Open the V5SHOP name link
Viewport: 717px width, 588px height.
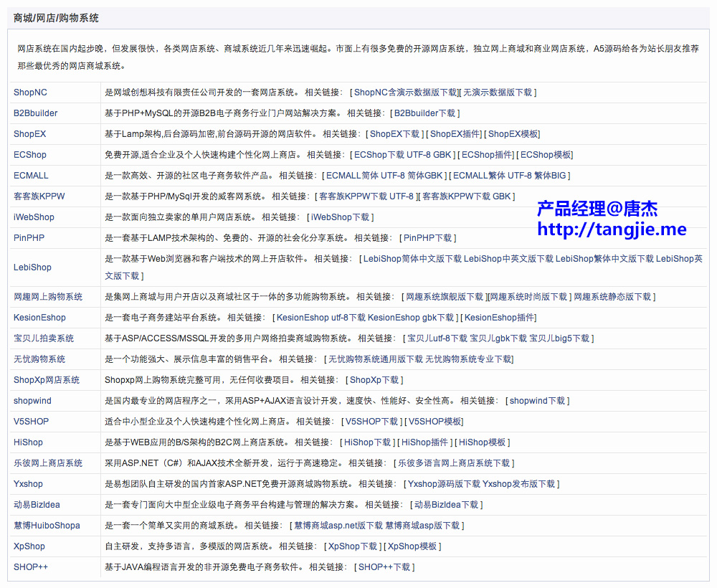coord(31,422)
